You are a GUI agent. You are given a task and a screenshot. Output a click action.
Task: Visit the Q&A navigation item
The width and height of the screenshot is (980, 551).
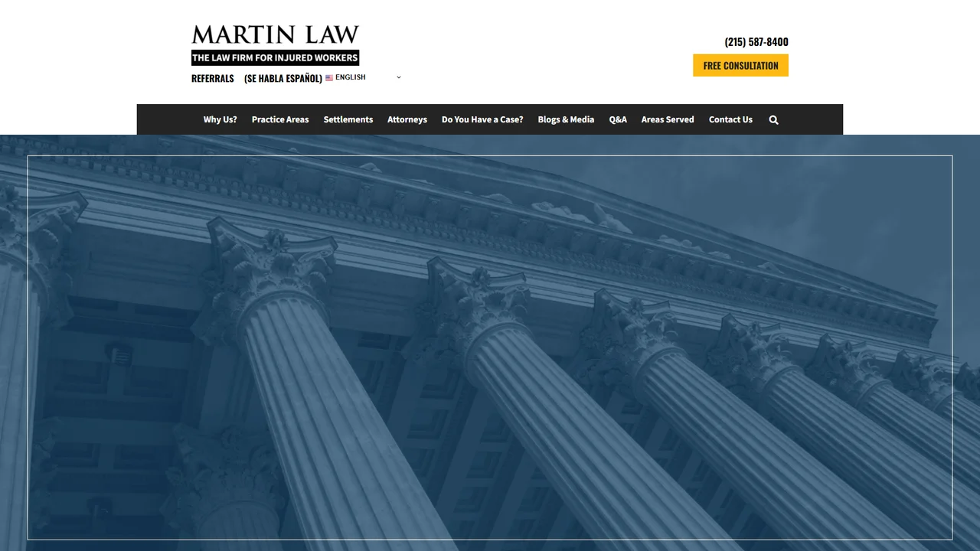click(618, 119)
